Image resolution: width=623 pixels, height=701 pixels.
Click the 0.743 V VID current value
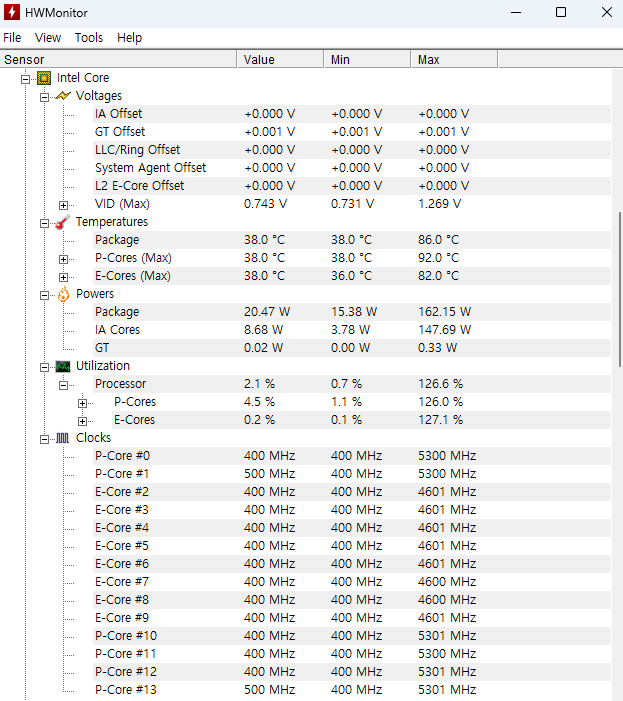[265, 204]
